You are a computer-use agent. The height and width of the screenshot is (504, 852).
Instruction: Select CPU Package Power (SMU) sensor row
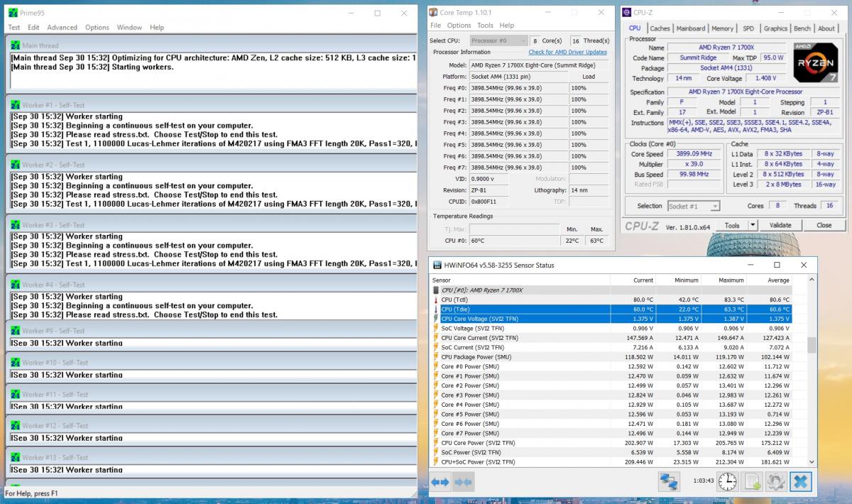[x=611, y=357]
